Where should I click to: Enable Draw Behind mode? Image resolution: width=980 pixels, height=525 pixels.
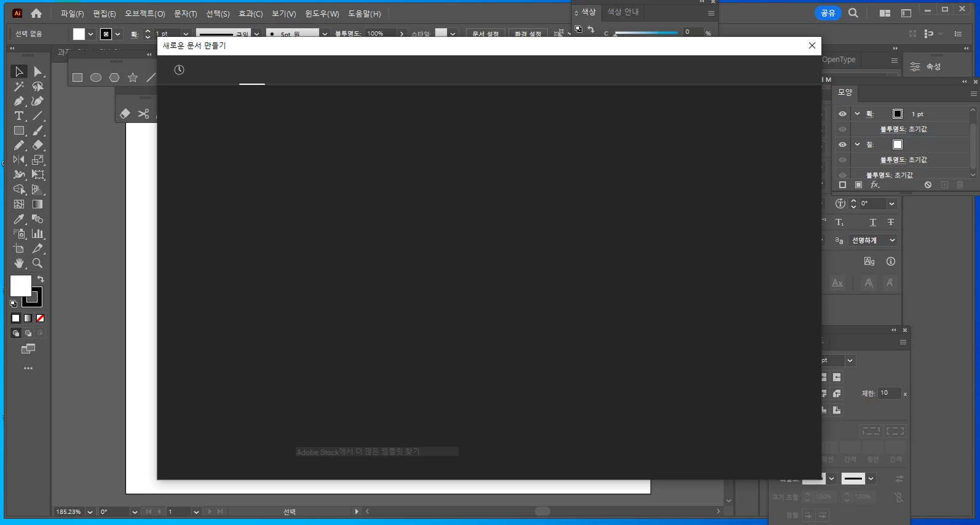tap(28, 333)
